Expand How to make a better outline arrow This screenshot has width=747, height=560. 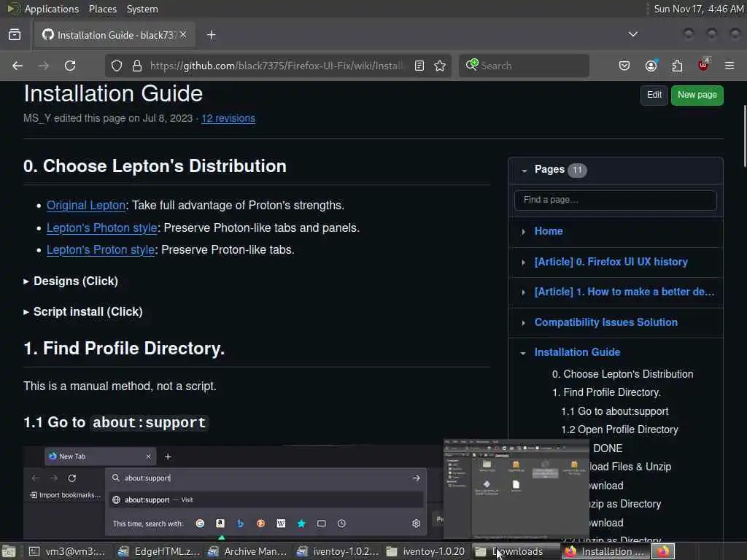click(x=523, y=292)
